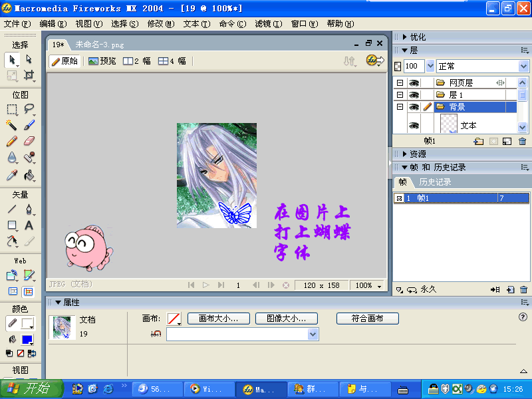Select frame row 帧1

tap(462, 198)
